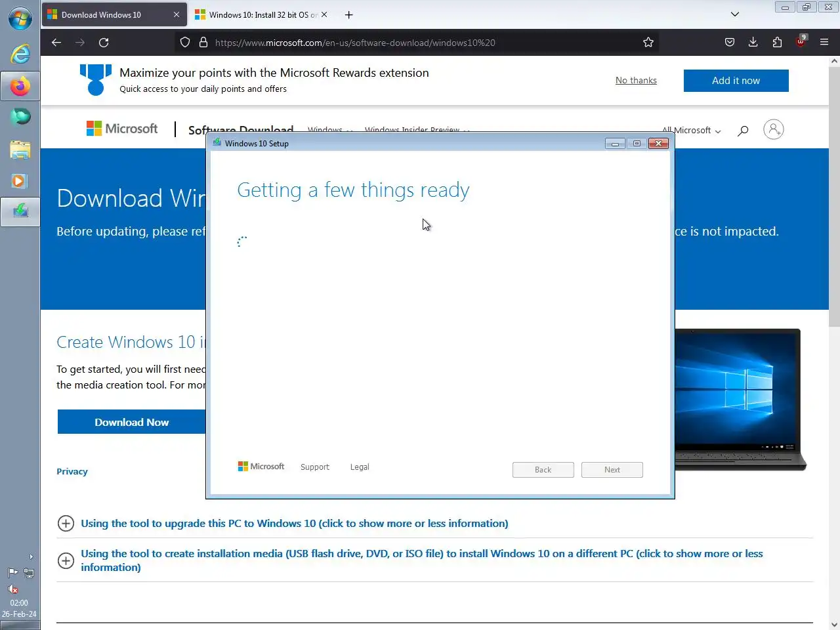Viewport: 840px width, 630px height.
Task: Switch to Windows 10: Install 32 bit tab
Action: (262, 14)
